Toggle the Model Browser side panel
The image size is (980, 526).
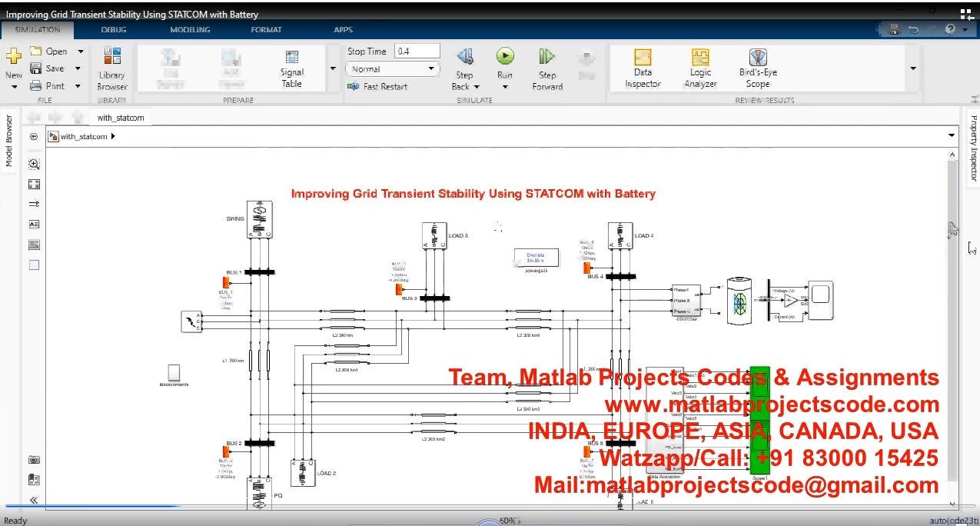(x=9, y=141)
